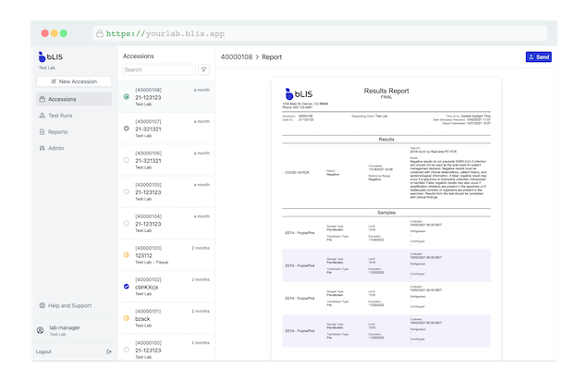Open the Reports section in sidebar
The width and height of the screenshot is (588, 381).
click(x=57, y=132)
